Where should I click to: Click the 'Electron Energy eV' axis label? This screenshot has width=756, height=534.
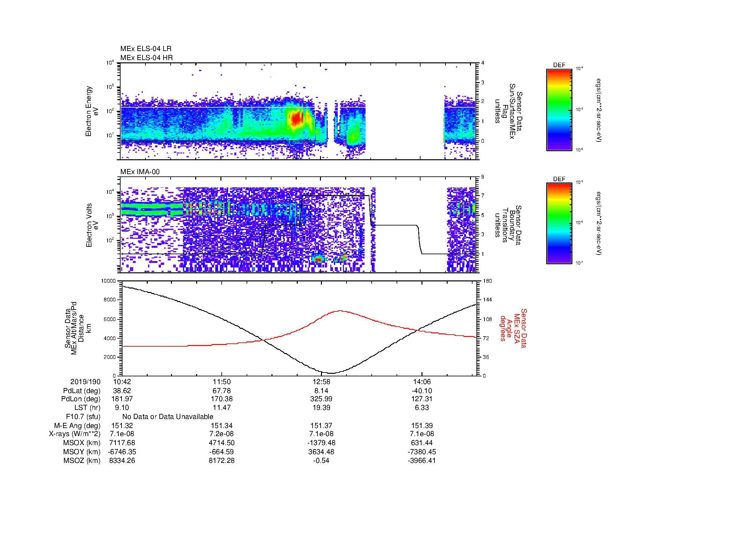(x=92, y=111)
